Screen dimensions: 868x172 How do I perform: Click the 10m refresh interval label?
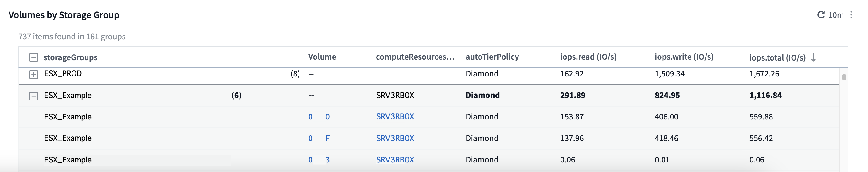click(x=836, y=15)
